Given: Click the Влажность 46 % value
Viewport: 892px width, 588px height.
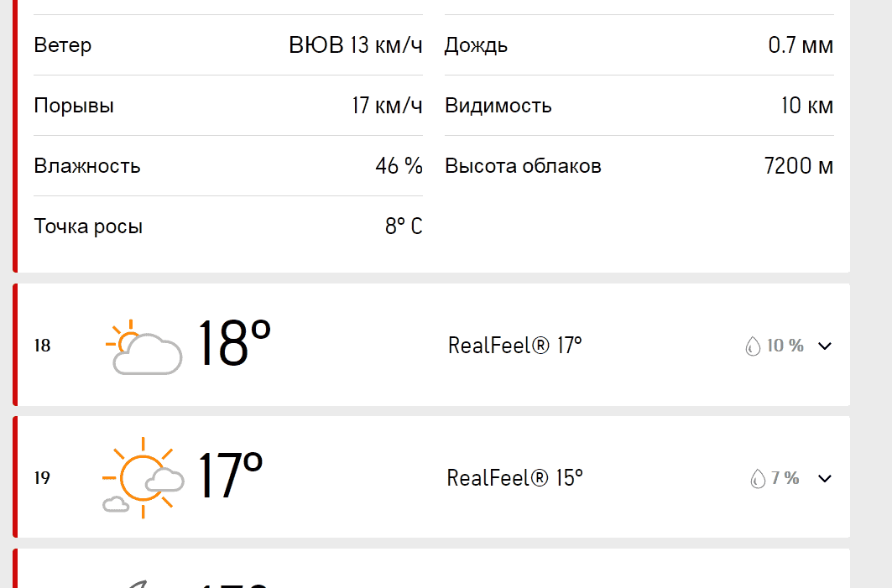Looking at the screenshot, I should [399, 166].
